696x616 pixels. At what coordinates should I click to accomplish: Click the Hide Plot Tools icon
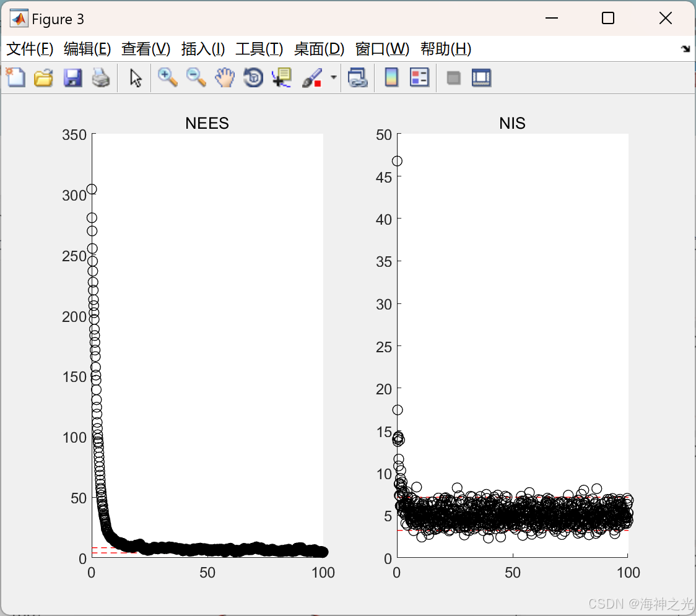453,78
